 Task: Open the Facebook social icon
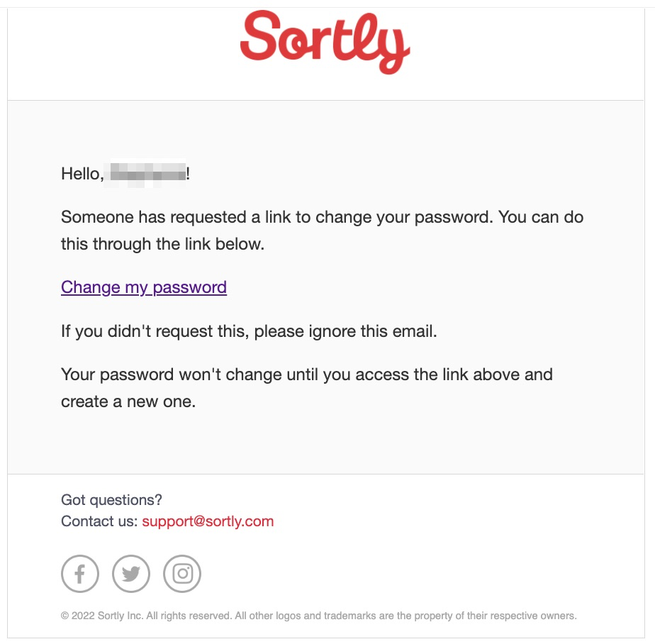click(80, 573)
